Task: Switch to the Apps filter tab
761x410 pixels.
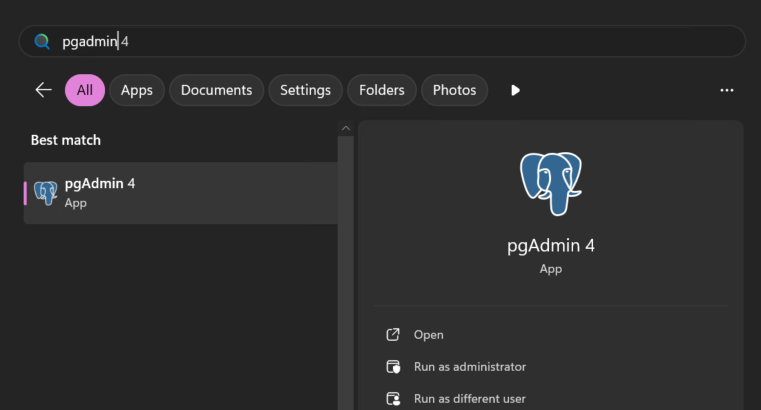Action: (137, 90)
